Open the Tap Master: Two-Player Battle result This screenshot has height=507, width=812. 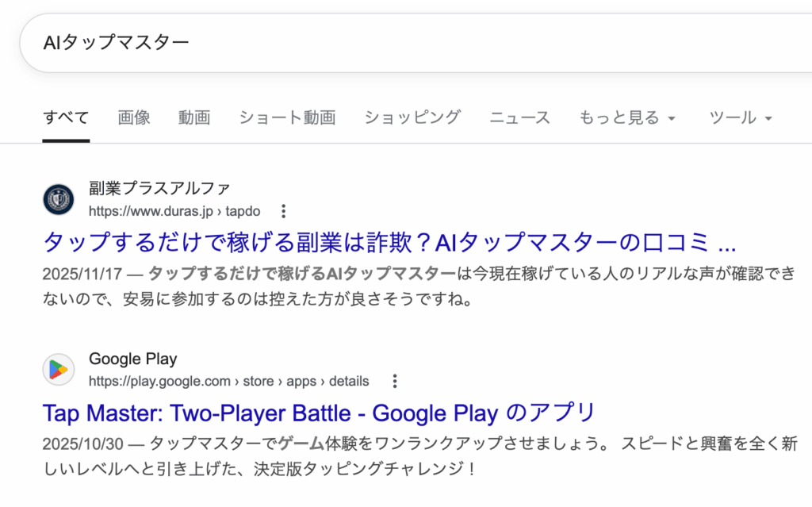318,413
